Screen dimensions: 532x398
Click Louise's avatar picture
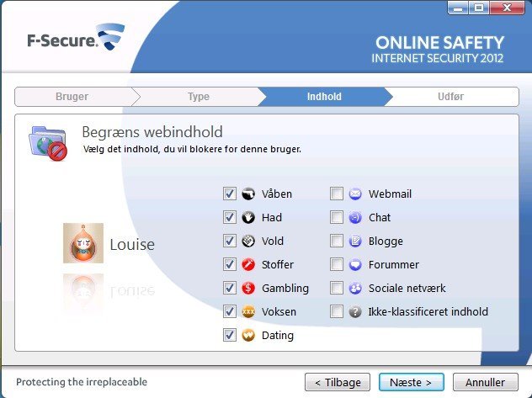pyautogui.click(x=83, y=243)
